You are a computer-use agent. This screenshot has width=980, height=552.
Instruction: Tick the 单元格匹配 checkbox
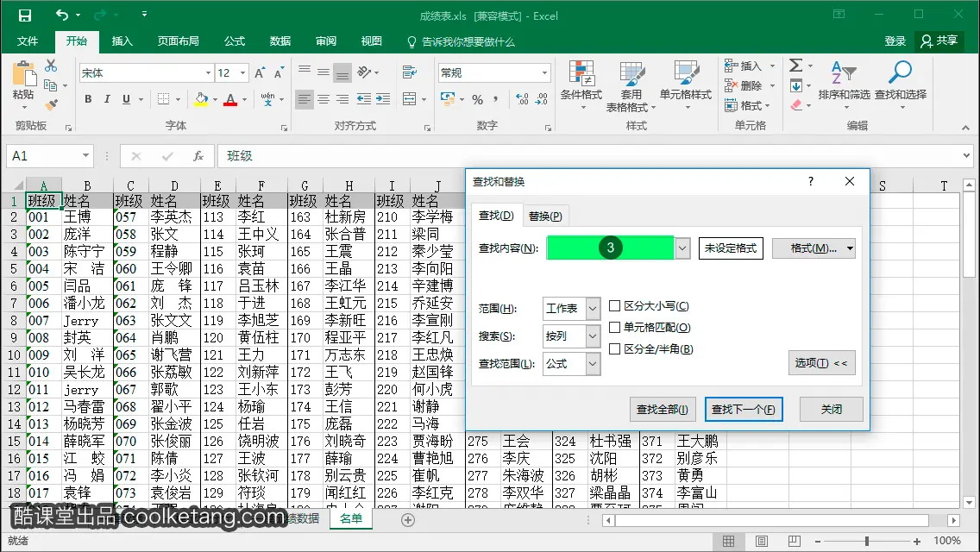614,327
